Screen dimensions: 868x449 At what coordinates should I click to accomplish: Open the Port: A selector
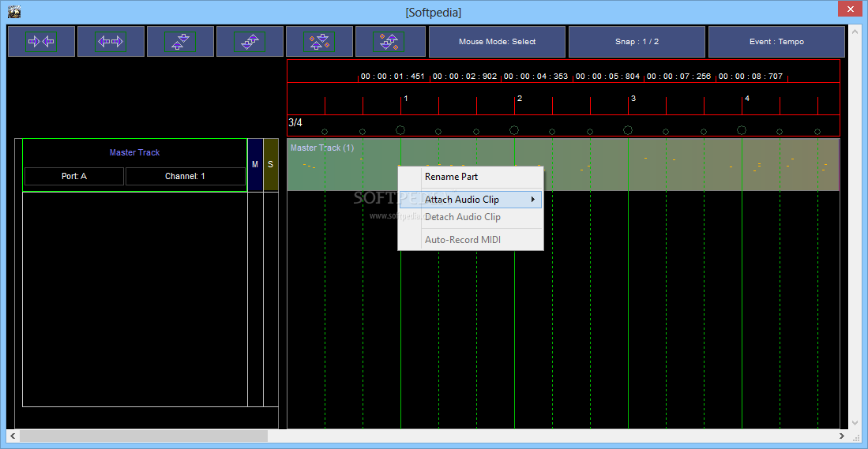tap(74, 177)
